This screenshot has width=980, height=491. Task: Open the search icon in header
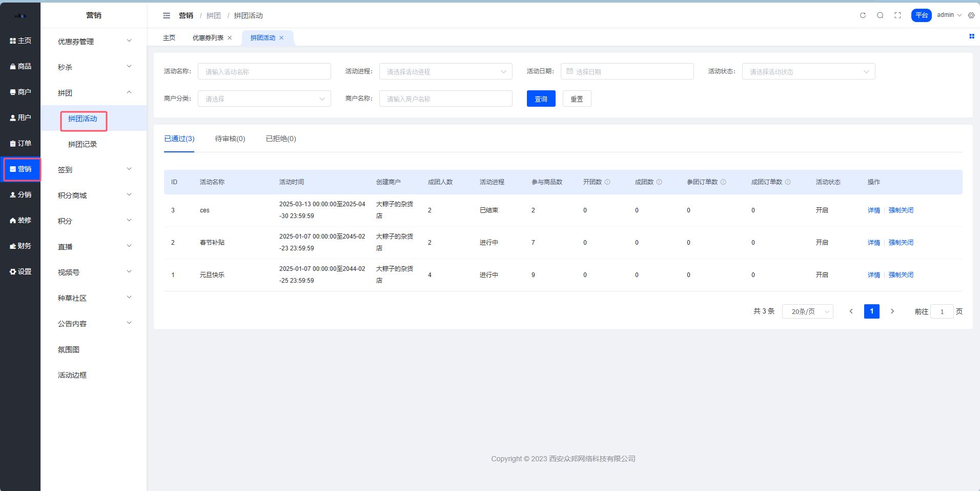880,15
